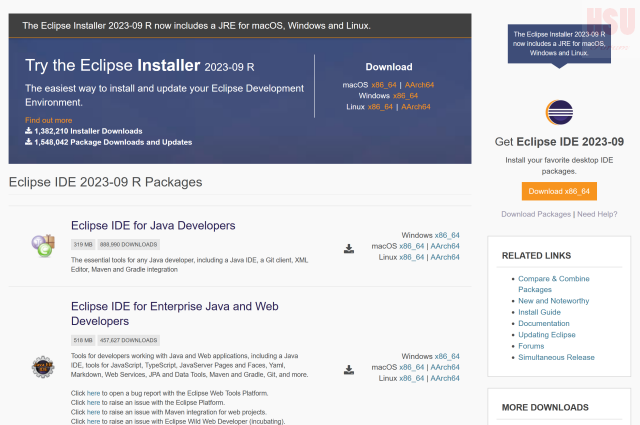This screenshot has height=425, width=640.
Task: Download Java Developers Linux x86_64 package
Action: [412, 257]
